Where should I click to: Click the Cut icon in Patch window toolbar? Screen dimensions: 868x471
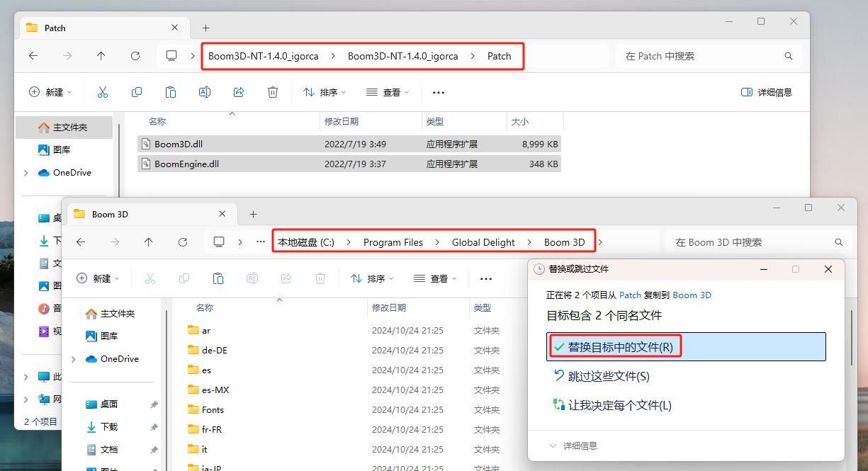click(103, 92)
